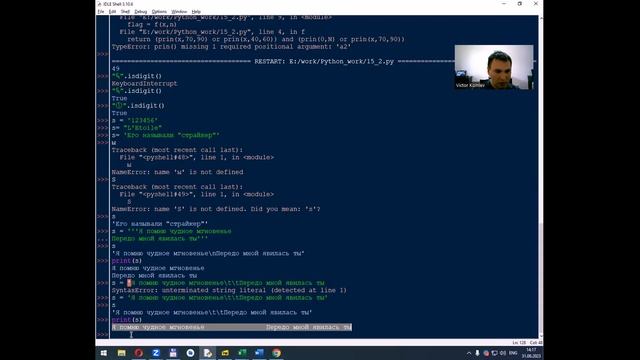
Task: Click the Windows Start button
Action: coord(104,353)
